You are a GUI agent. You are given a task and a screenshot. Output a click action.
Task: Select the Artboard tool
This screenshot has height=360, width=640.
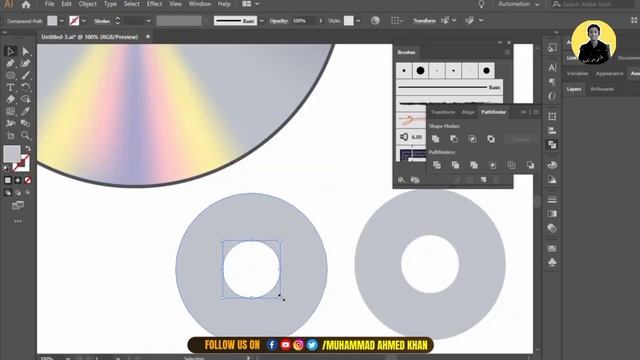click(11, 136)
